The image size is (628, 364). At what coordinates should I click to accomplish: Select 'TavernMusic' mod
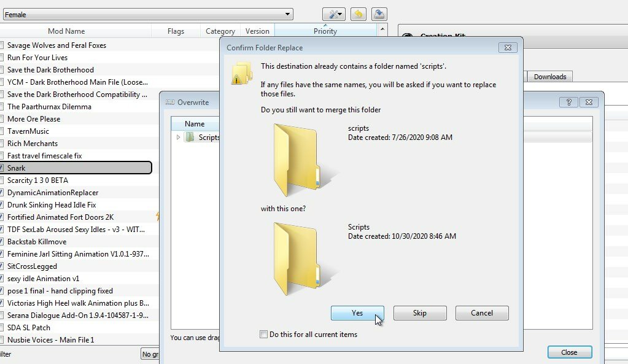28,131
